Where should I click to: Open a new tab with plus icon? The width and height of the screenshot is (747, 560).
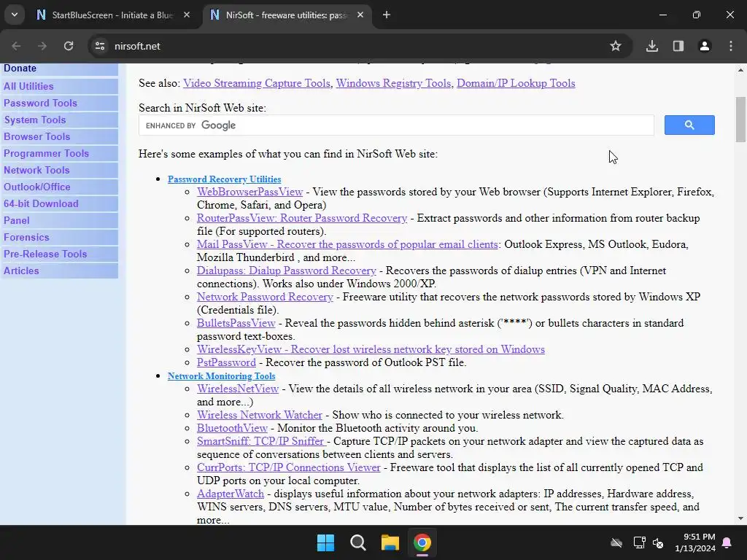[387, 15]
